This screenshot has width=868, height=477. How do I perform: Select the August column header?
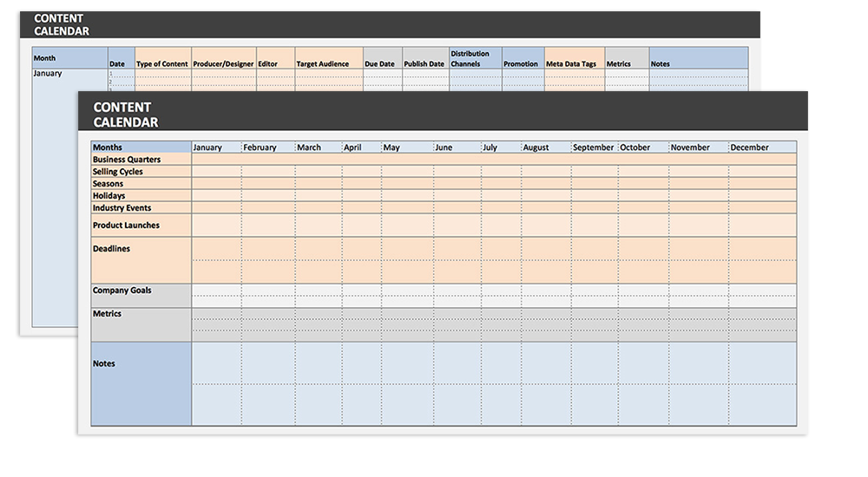[x=546, y=147]
